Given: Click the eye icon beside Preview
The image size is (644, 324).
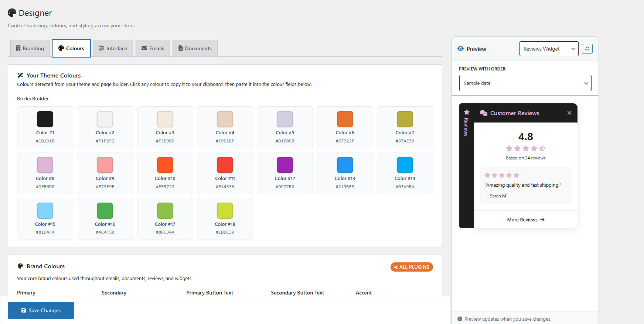Looking at the screenshot, I should pyautogui.click(x=460, y=49).
